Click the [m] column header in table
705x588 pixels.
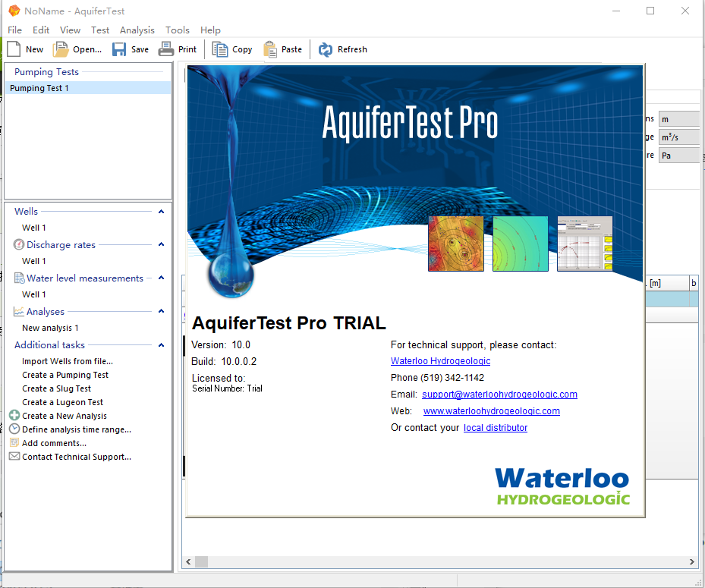[x=666, y=283]
